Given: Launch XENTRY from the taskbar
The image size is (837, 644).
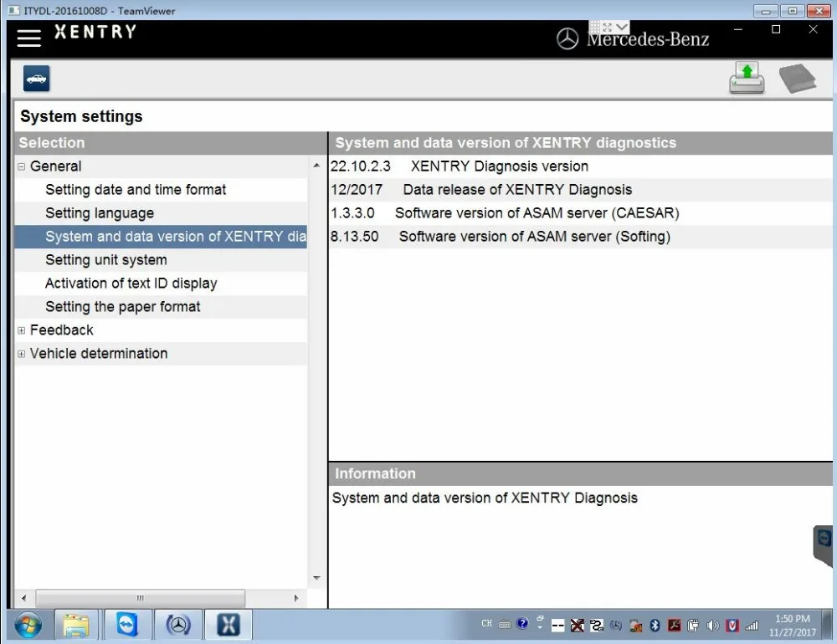Looking at the screenshot, I should (x=228, y=625).
